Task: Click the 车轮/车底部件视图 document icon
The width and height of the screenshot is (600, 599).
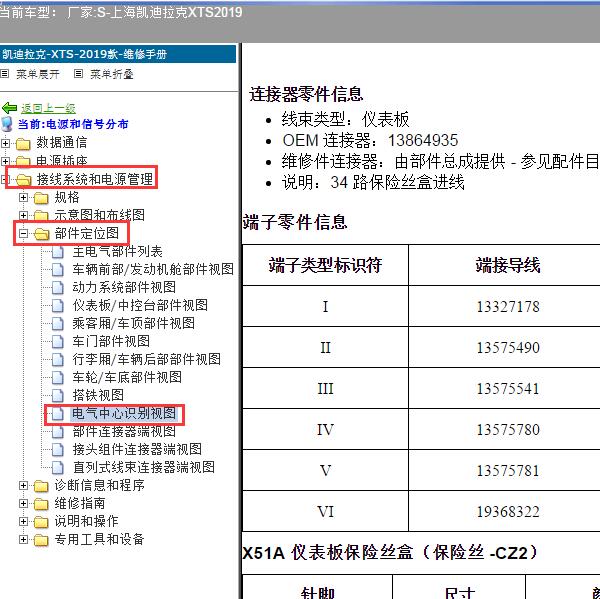Action: 58,377
